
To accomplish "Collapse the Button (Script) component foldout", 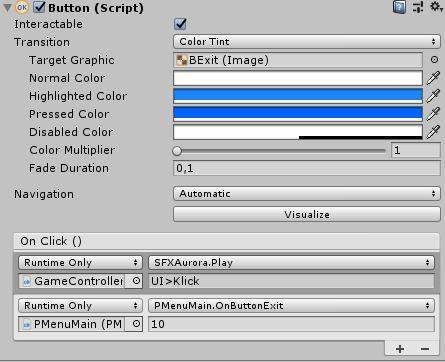I will point(6,8).
